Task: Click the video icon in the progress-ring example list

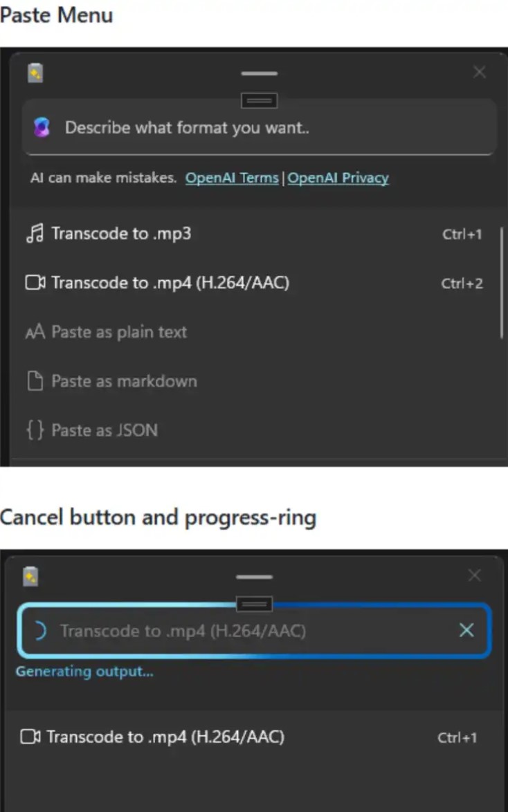Action: (30, 737)
